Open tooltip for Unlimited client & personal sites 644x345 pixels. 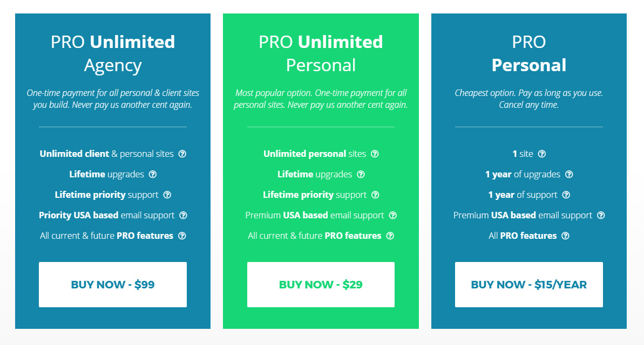pyautogui.click(x=182, y=154)
